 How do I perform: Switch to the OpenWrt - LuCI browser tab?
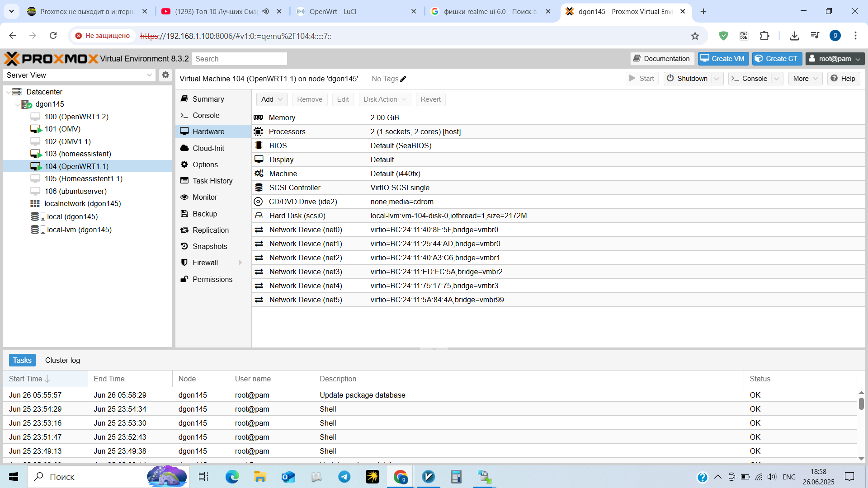[356, 11]
